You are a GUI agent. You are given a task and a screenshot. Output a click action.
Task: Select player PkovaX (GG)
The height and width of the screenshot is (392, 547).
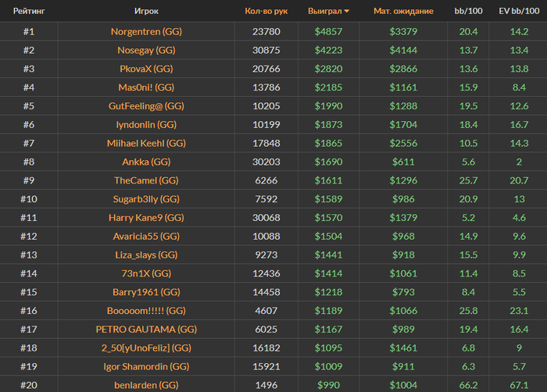click(146, 69)
